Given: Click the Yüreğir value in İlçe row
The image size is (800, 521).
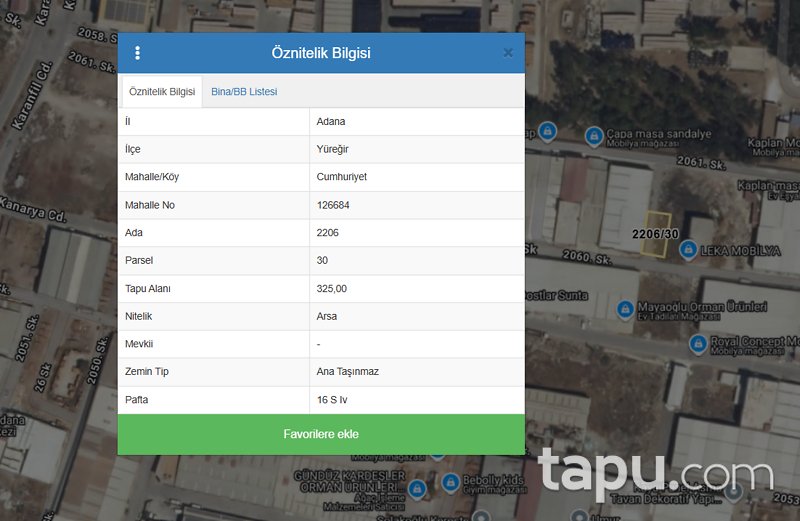Looking at the screenshot, I should pyautogui.click(x=332, y=149).
